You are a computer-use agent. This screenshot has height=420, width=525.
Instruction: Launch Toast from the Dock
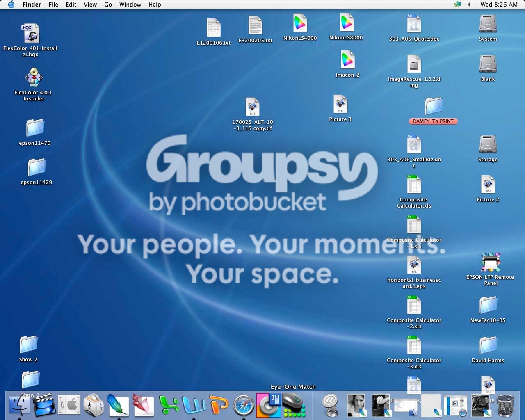(x=94, y=405)
